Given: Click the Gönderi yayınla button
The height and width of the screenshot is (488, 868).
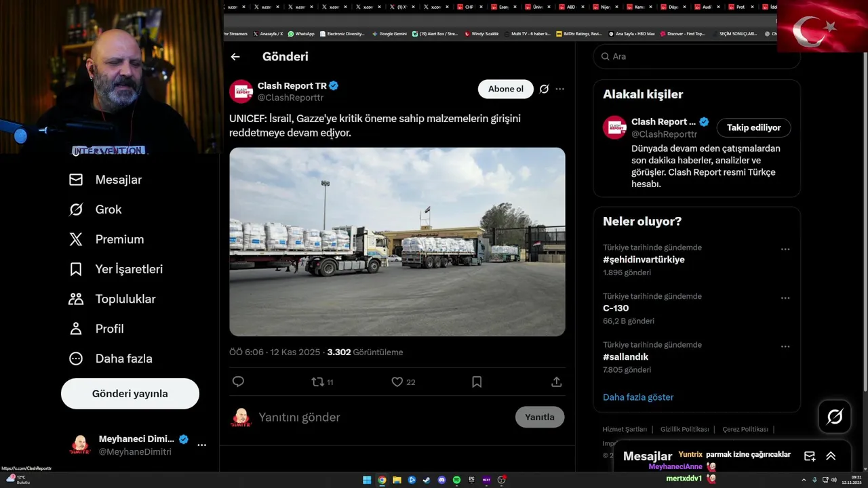Looking at the screenshot, I should (130, 394).
